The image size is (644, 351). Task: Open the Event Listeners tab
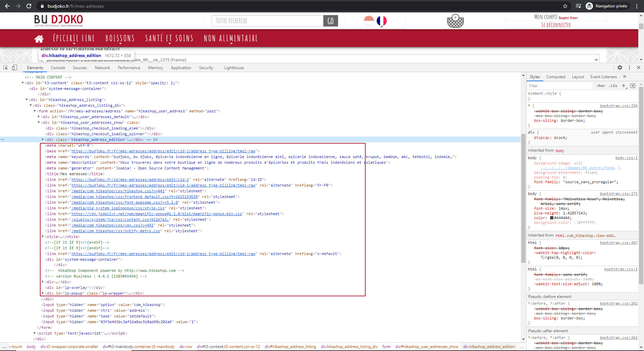tap(603, 77)
